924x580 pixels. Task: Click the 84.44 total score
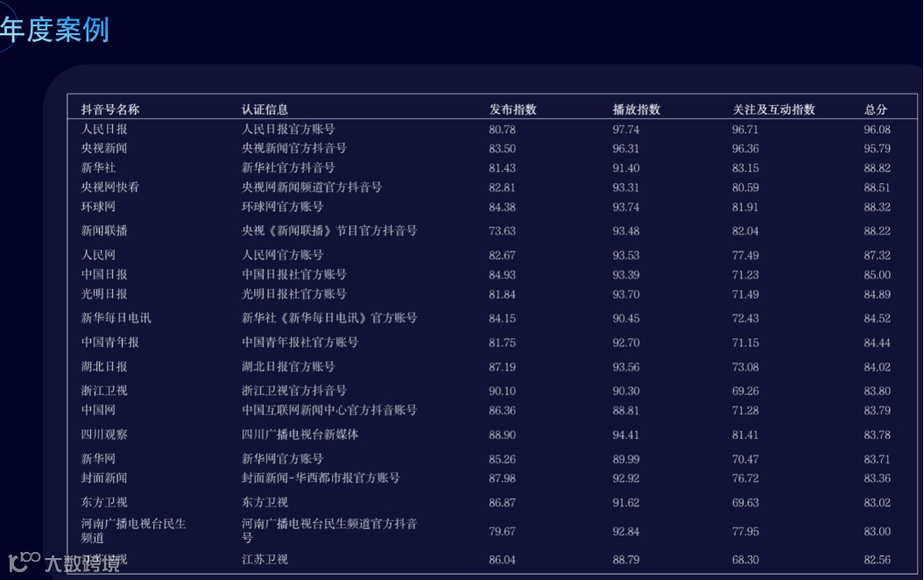click(x=878, y=343)
